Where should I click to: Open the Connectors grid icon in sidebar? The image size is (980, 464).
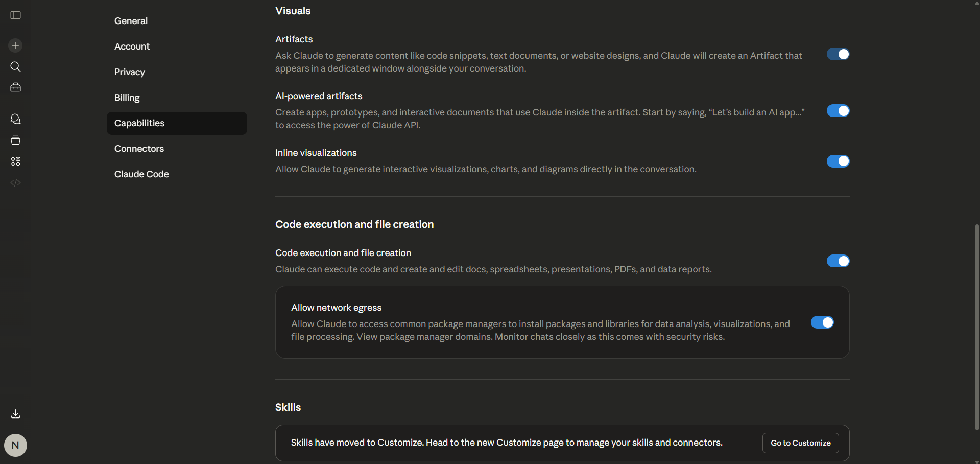coord(15,161)
